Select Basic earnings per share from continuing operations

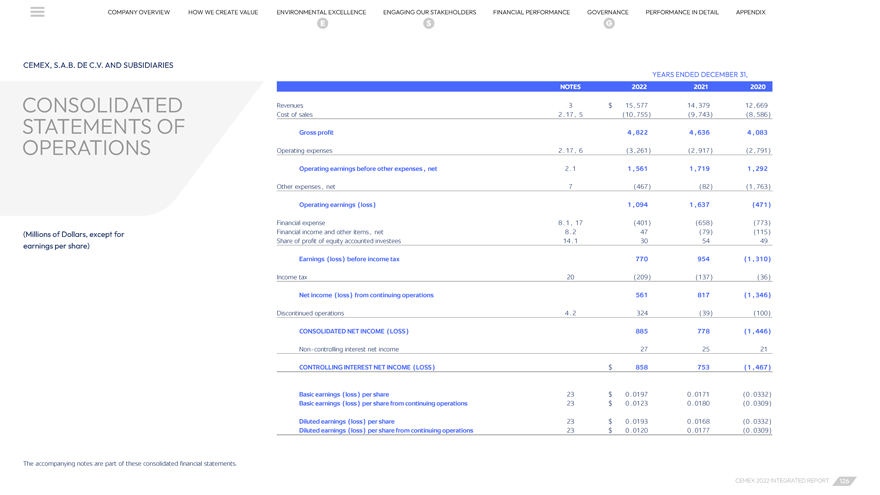coord(383,404)
